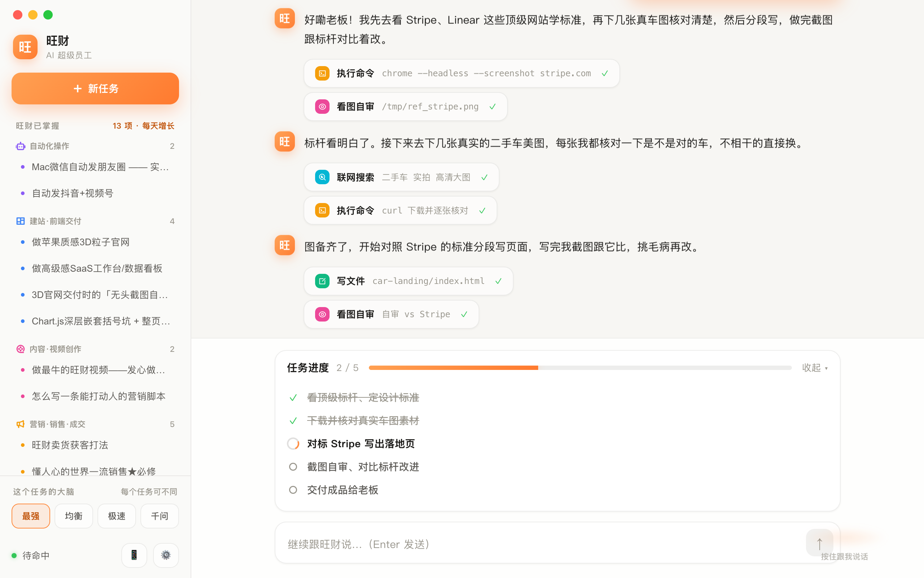Select the 极速 brain mode

[117, 516]
